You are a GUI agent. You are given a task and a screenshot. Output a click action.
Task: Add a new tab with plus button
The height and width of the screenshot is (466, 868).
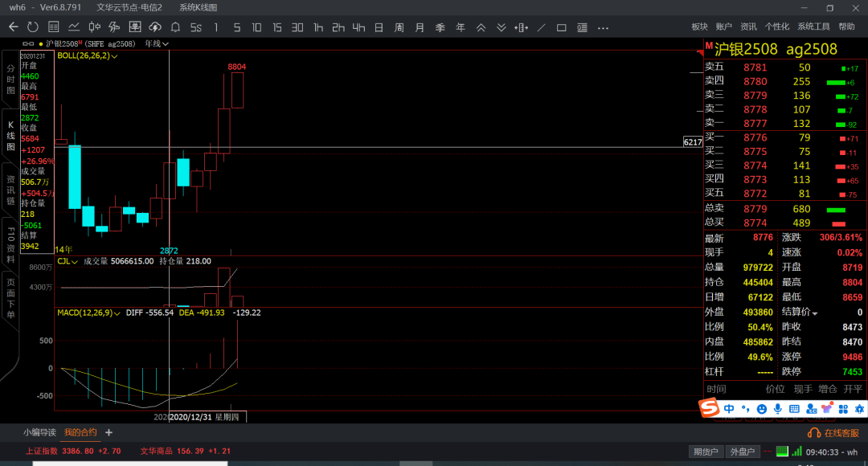tap(108, 432)
